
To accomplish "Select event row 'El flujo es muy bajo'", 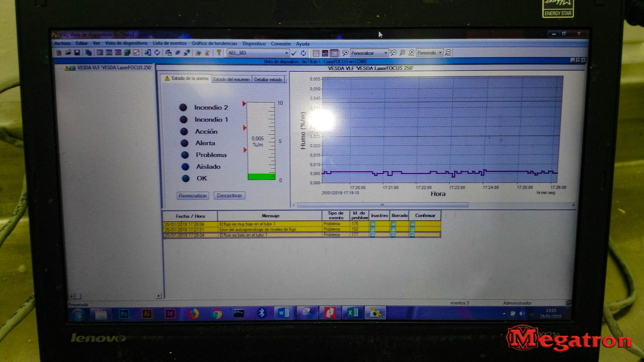I will [302, 224].
